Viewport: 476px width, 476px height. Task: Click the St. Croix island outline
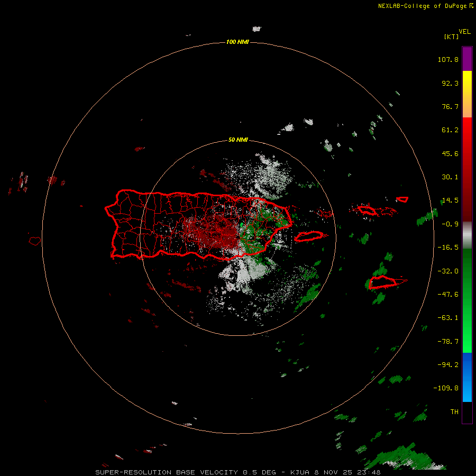pyautogui.click(x=383, y=282)
